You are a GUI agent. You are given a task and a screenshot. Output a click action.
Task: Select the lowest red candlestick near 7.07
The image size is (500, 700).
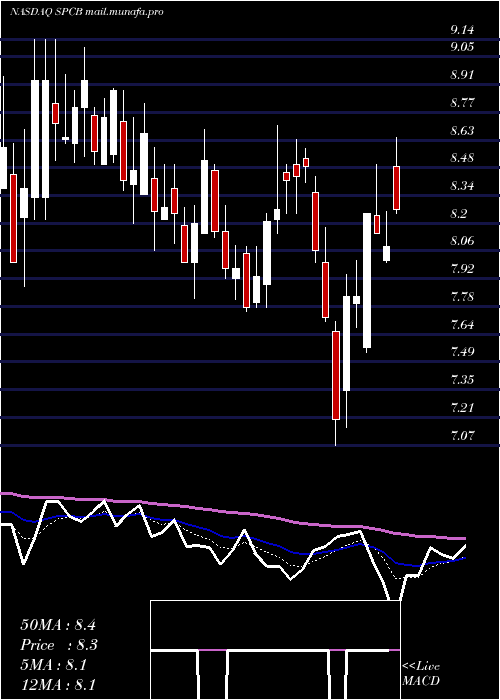pos(336,375)
